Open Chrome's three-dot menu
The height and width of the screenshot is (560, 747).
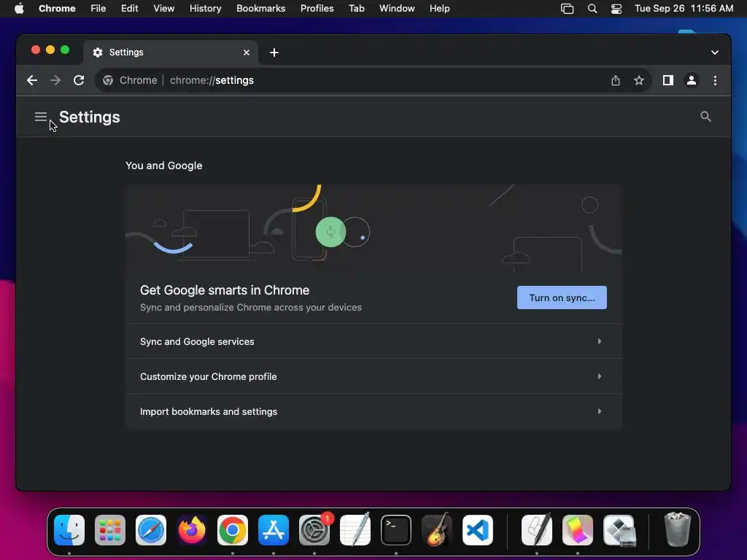(x=715, y=80)
